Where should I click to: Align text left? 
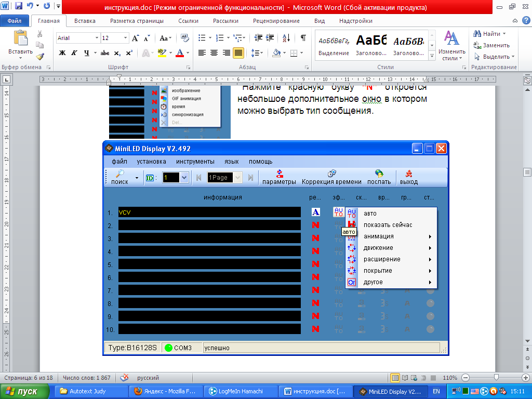coord(202,52)
